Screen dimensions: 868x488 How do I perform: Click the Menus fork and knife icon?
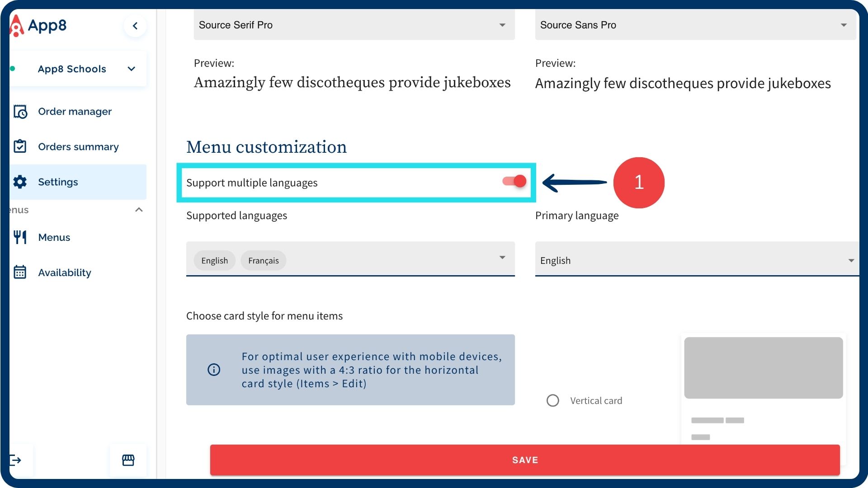point(20,237)
